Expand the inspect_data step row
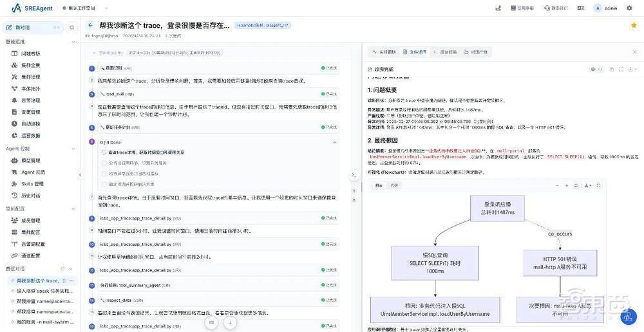This screenshot has width=644, height=332. click(218, 301)
